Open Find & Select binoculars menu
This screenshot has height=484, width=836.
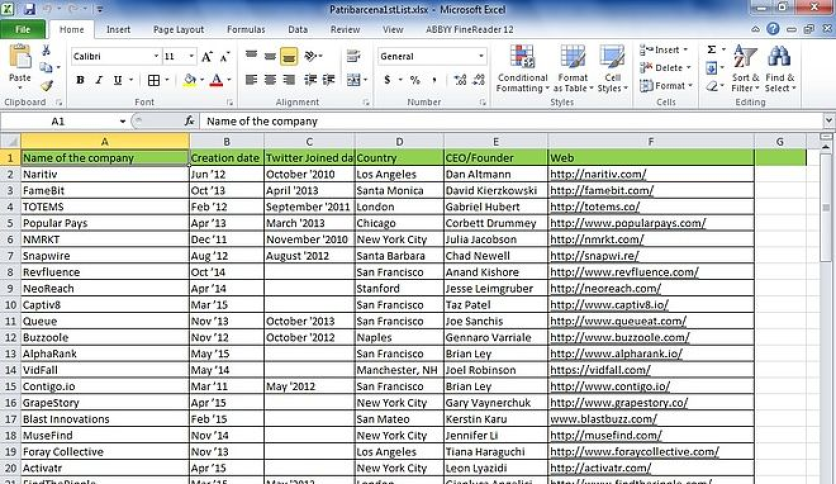[x=779, y=69]
